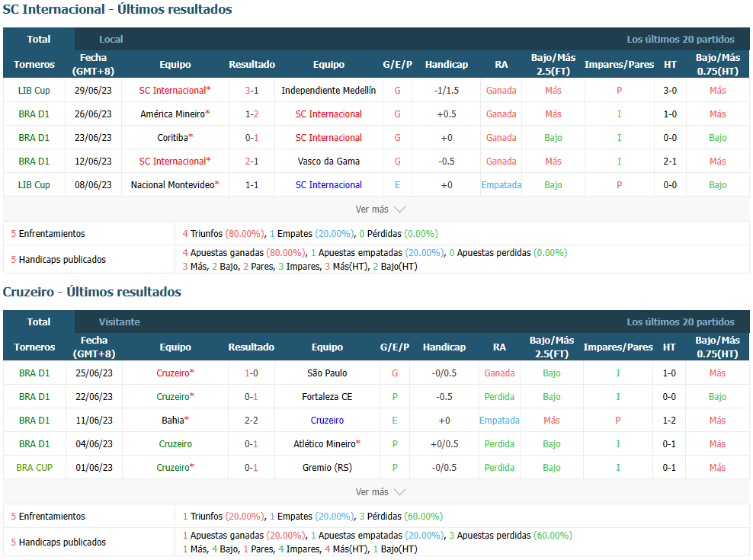This screenshot has width=753, height=560.
Task: Click the date 12/06/23
Action: pyautogui.click(x=93, y=162)
